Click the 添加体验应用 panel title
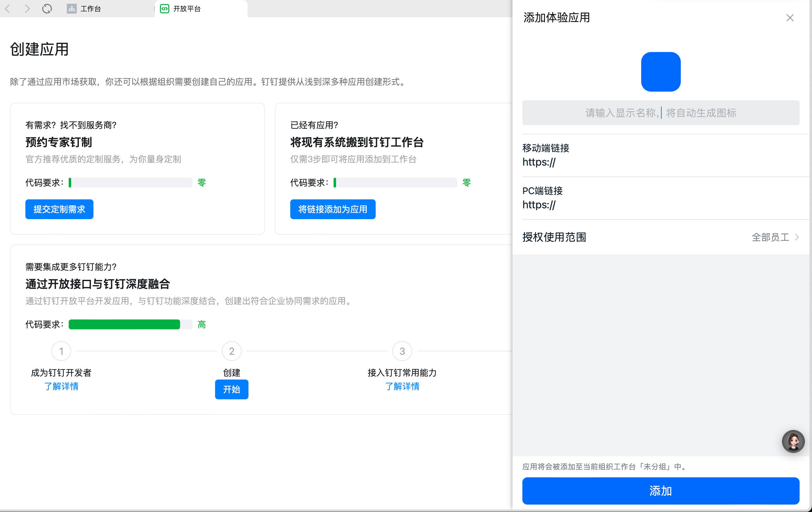 557,18
